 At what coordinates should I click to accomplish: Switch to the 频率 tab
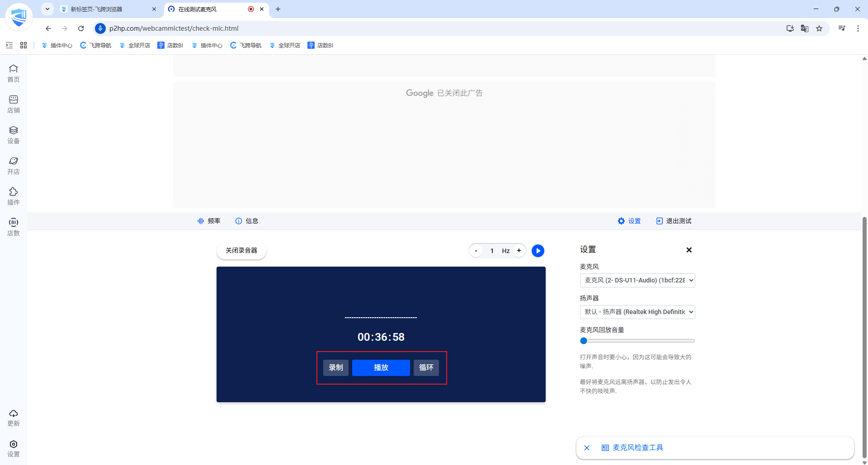tap(209, 221)
